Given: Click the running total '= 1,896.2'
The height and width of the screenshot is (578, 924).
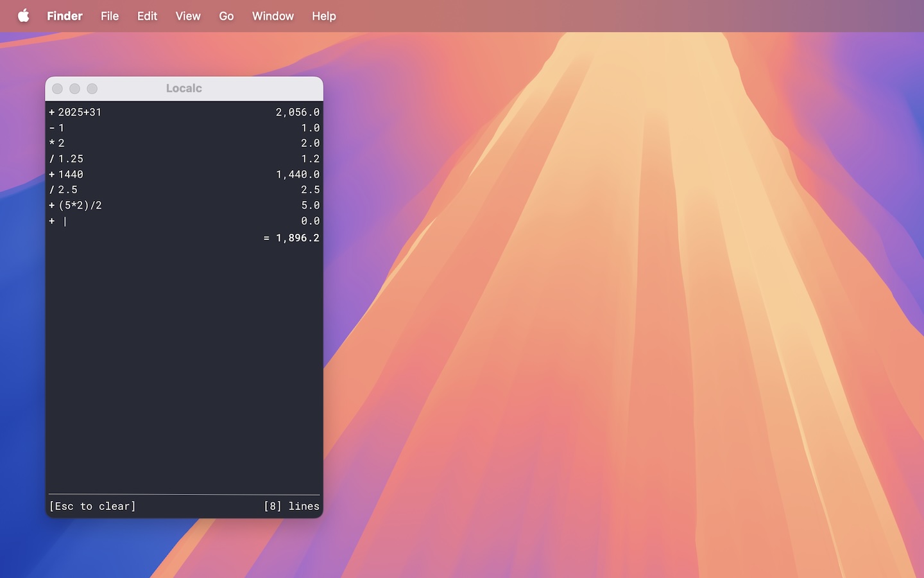Looking at the screenshot, I should [291, 238].
